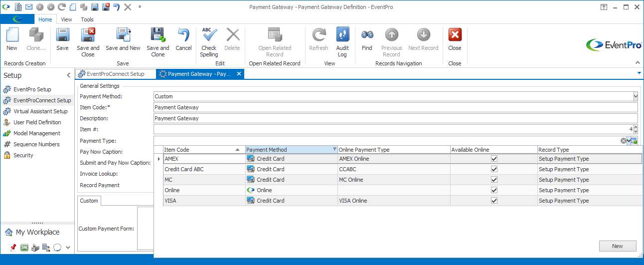
Task: Toggle the Payment Type dropdown arrow
Action: tap(629, 141)
